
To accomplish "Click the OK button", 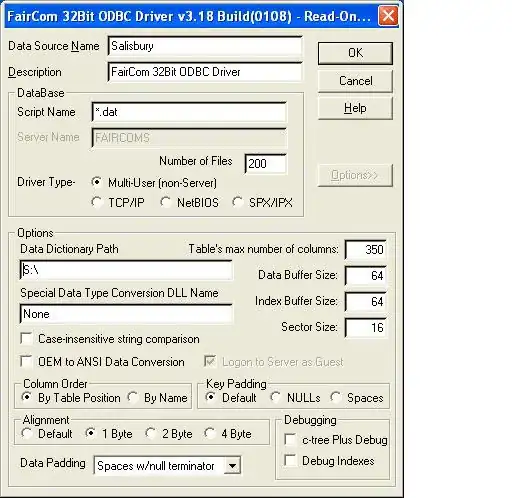I will (355, 53).
